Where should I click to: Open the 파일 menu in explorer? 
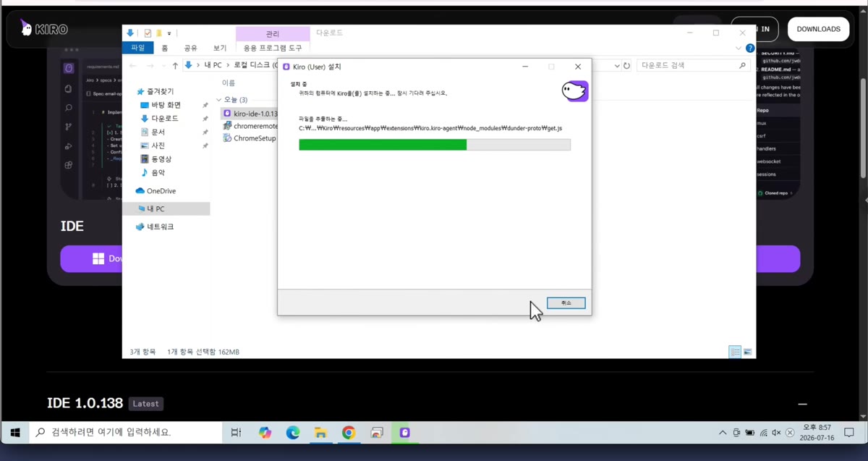click(x=137, y=48)
